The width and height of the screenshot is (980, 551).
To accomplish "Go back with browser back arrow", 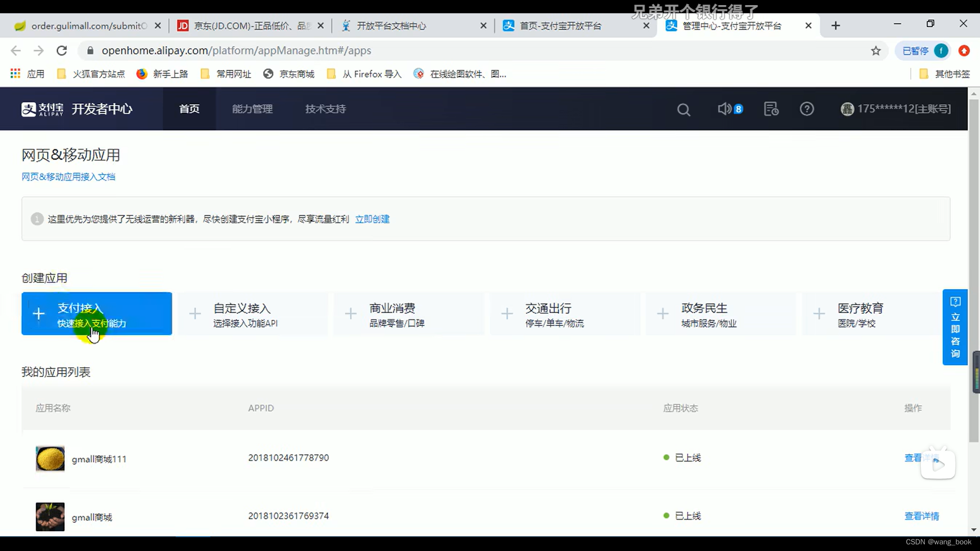I will coord(16,51).
